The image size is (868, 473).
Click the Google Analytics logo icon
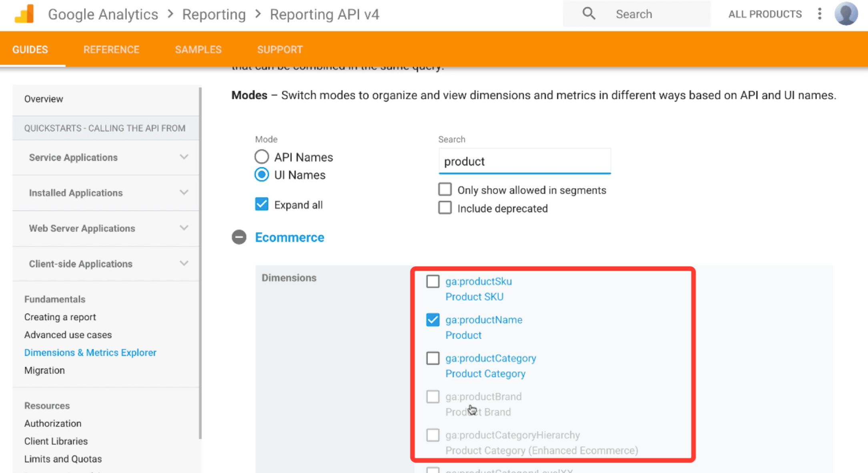coord(24,14)
